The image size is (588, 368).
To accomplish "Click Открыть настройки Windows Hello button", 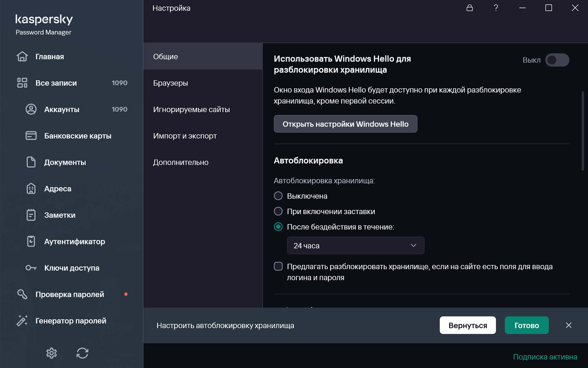I will (345, 124).
